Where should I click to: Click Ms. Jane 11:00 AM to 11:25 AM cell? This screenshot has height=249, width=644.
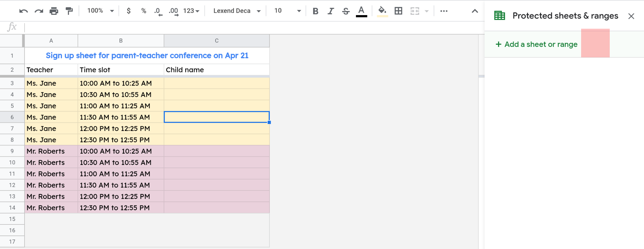point(121,106)
